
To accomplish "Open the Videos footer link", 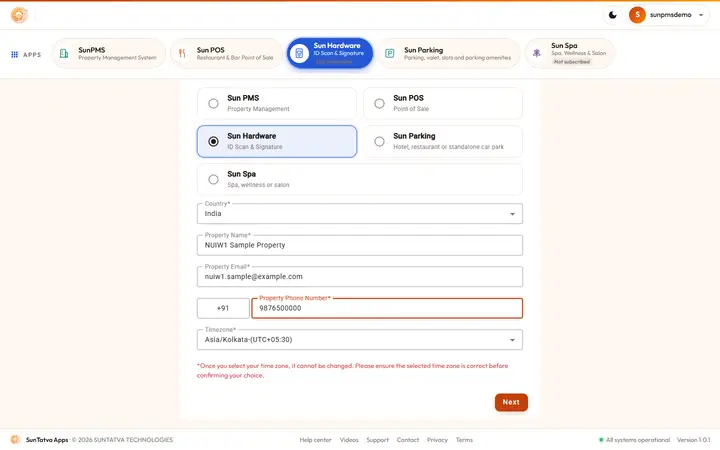I will (x=349, y=440).
